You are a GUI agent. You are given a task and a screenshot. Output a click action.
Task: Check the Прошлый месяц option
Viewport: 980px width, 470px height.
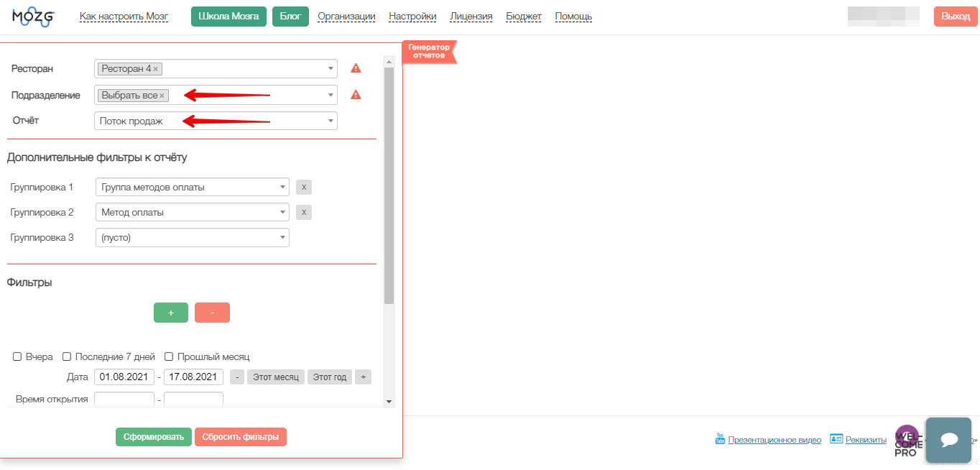(169, 356)
